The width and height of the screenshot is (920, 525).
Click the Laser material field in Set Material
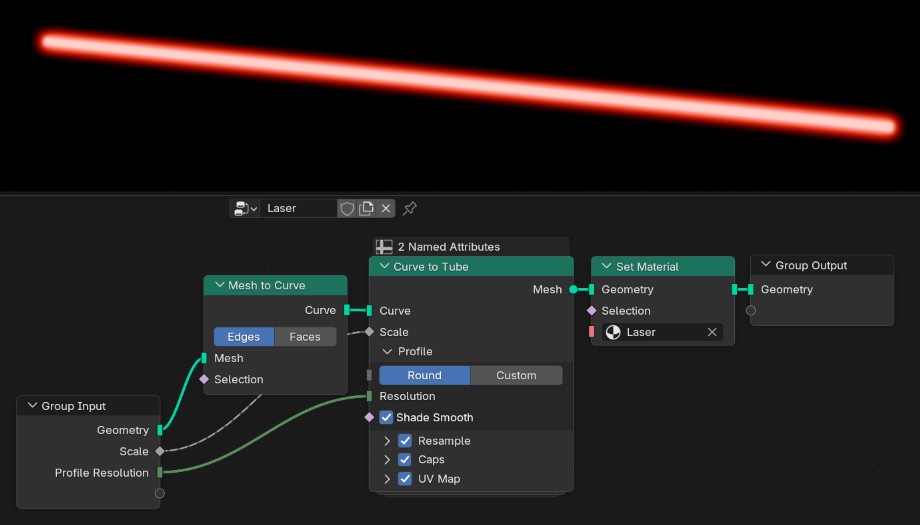click(x=662, y=332)
